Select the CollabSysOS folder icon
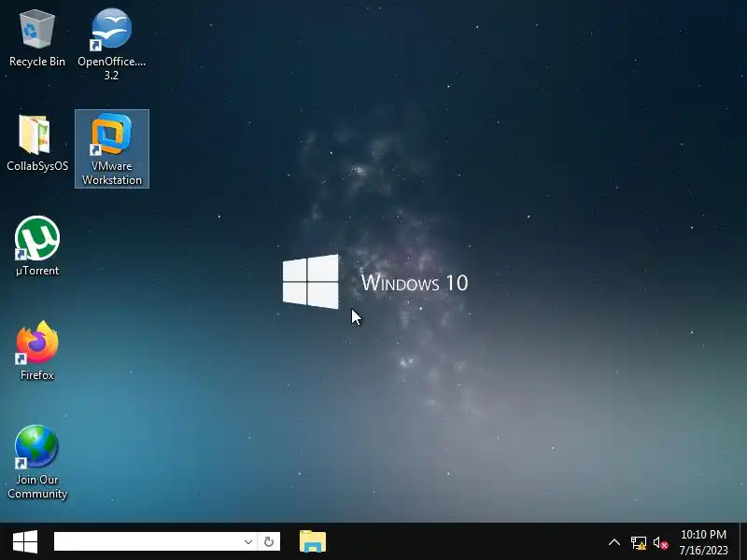747x560 pixels. [37, 143]
